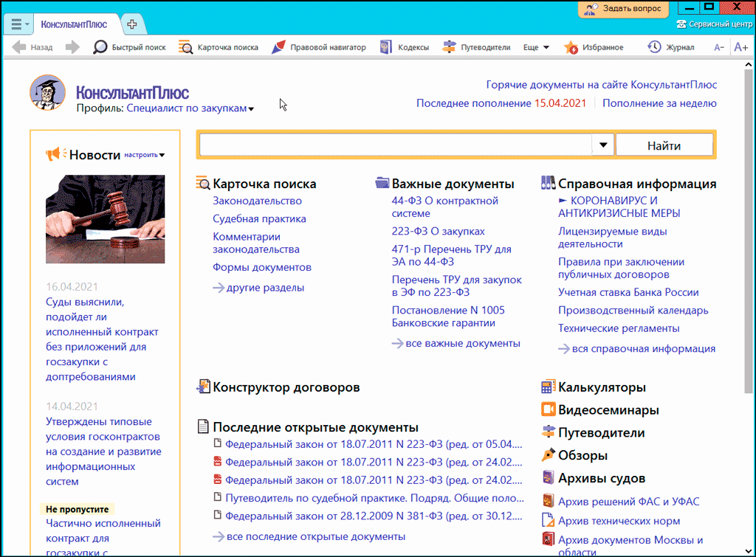This screenshot has width=756, height=557.
Task: Click the Карточка поиска section icon
Action: click(x=203, y=183)
